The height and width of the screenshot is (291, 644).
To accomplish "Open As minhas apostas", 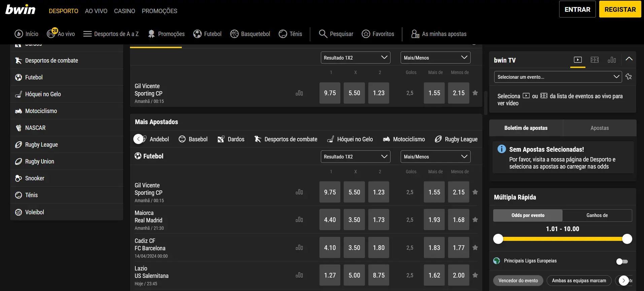I will coord(439,34).
